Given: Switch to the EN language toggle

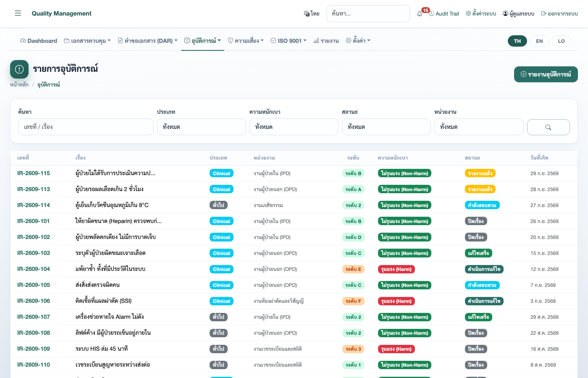Looking at the screenshot, I should 539,41.
